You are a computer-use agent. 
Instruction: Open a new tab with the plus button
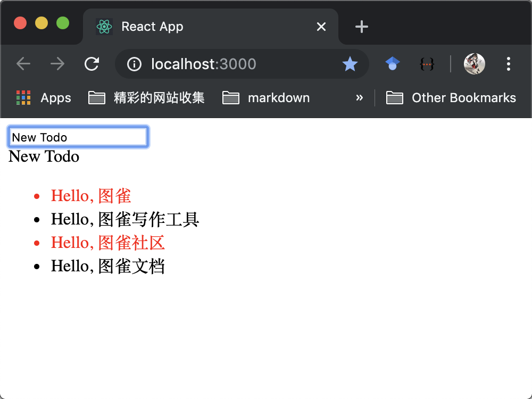pyautogui.click(x=361, y=26)
